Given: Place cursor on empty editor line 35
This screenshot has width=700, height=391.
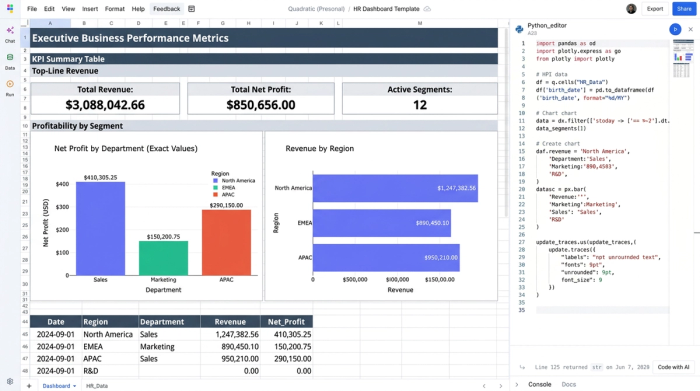Looking at the screenshot, I should pyautogui.click(x=602, y=310).
